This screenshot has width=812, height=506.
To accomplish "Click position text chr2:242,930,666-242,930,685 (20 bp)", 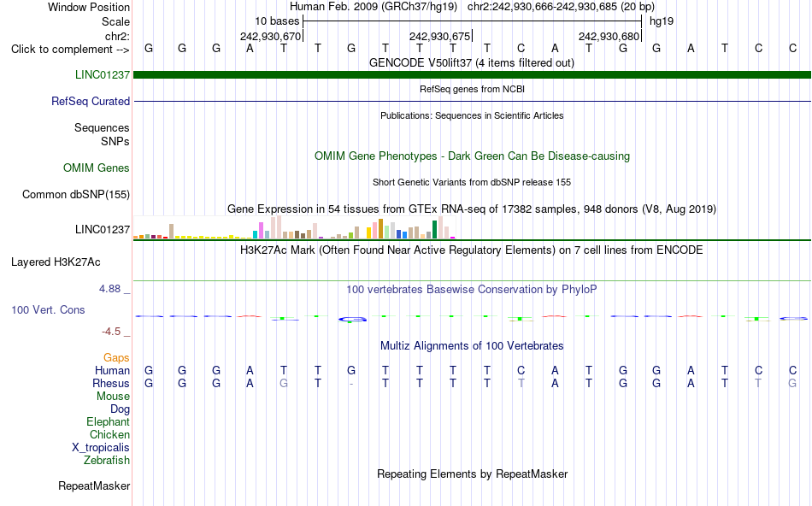I will (561, 7).
